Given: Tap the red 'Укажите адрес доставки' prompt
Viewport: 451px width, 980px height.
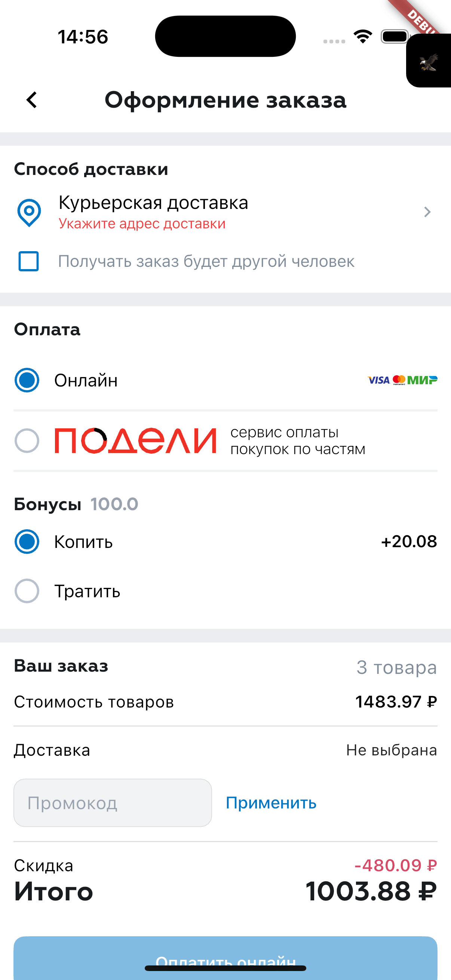Looking at the screenshot, I should (x=142, y=224).
